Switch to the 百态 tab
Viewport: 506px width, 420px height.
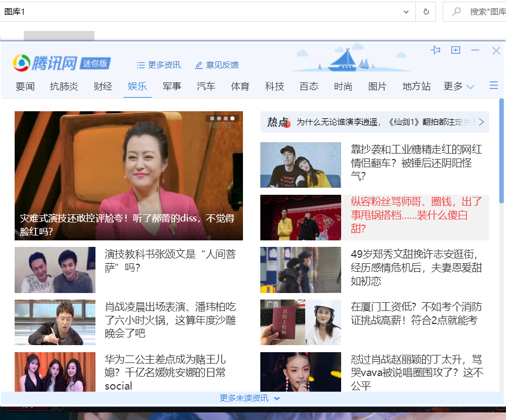coord(309,86)
